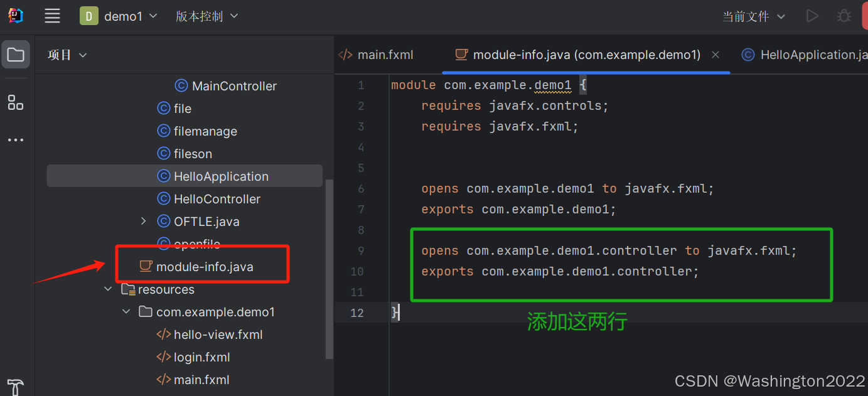Close the module-info.java editor tab
The image size is (868, 396).
(715, 55)
